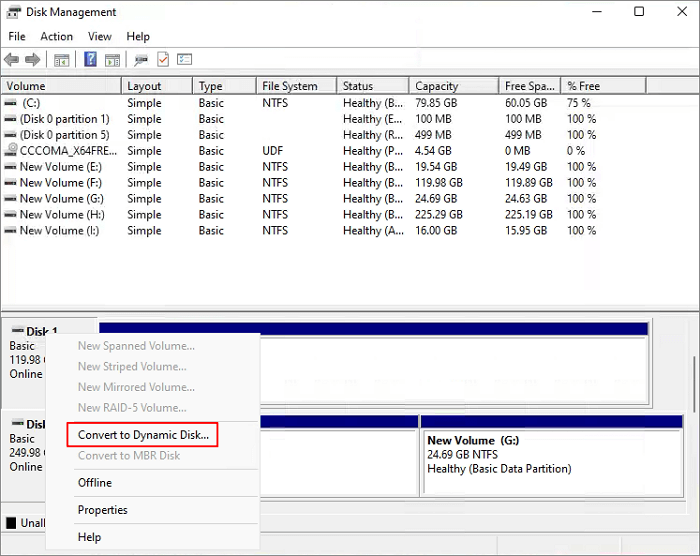
Task: Click the Back arrow toolbar icon
Action: pyautogui.click(x=12, y=60)
